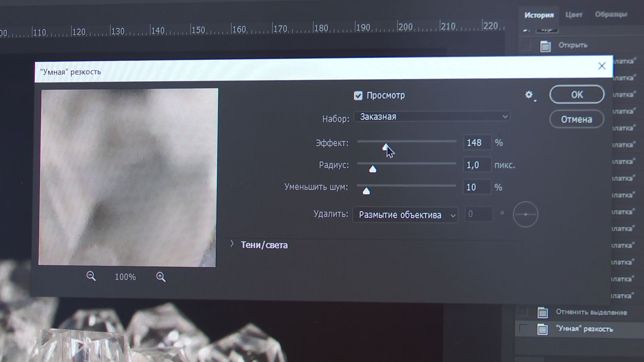Toggle snapshot box beside Отменить выделение item
This screenshot has height=362, width=644.
pyautogui.click(x=523, y=312)
